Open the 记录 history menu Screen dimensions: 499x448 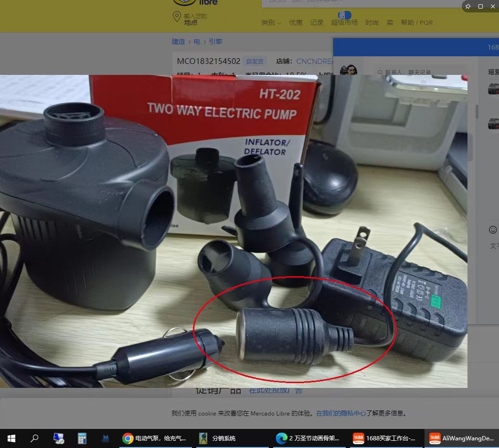317,22
